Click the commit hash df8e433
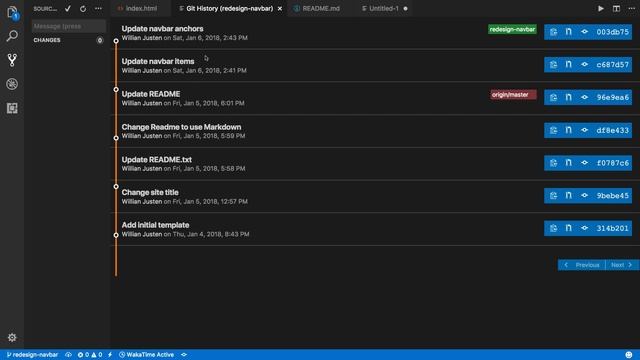The image size is (640, 360). [613, 130]
